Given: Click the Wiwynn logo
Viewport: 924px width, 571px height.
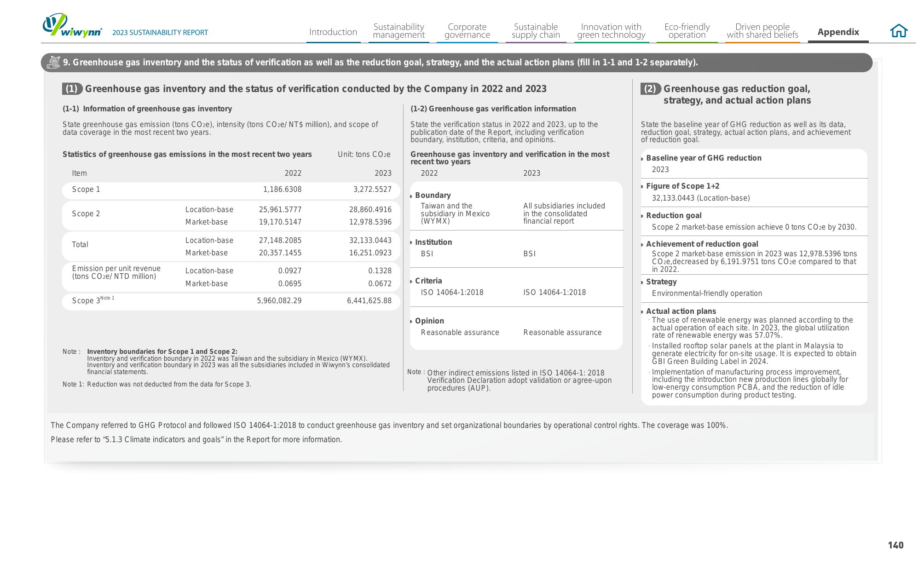Looking at the screenshot, I should coord(72,25).
